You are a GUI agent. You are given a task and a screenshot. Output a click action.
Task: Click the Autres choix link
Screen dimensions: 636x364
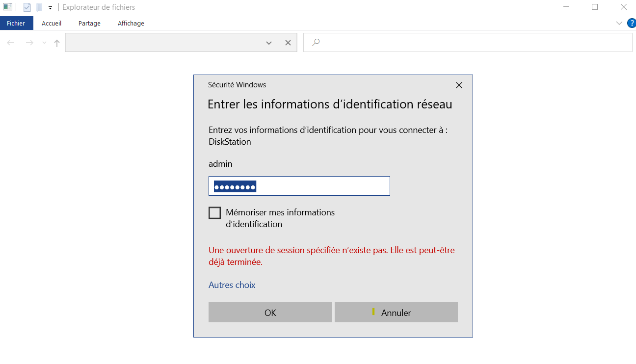click(232, 285)
